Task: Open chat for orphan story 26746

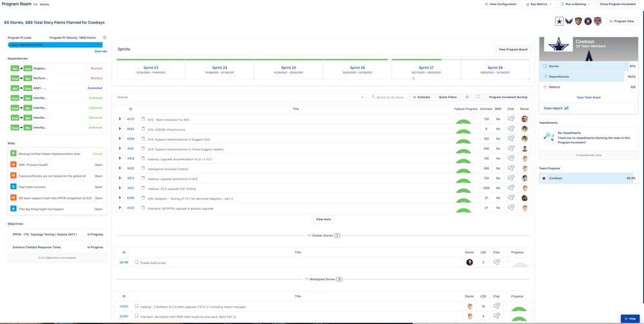Action: [497, 262]
